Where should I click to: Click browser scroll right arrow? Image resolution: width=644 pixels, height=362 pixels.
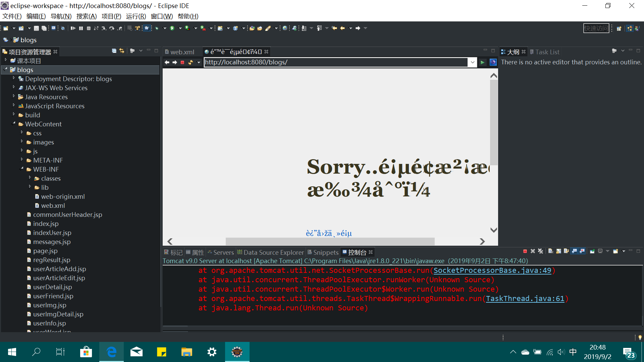(x=482, y=241)
